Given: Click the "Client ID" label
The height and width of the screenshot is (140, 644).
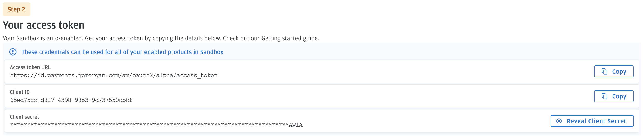Looking at the screenshot, I should [20, 92].
